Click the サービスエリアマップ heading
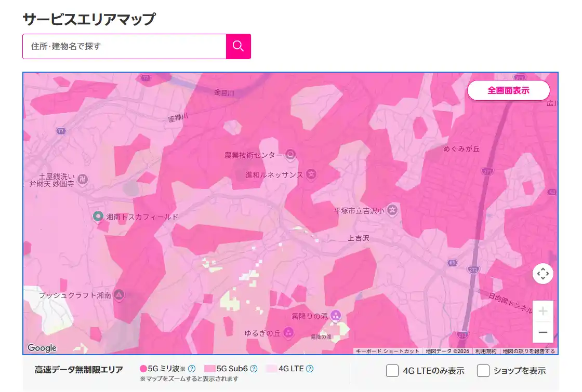This screenshot has height=392, width=582. [x=89, y=19]
